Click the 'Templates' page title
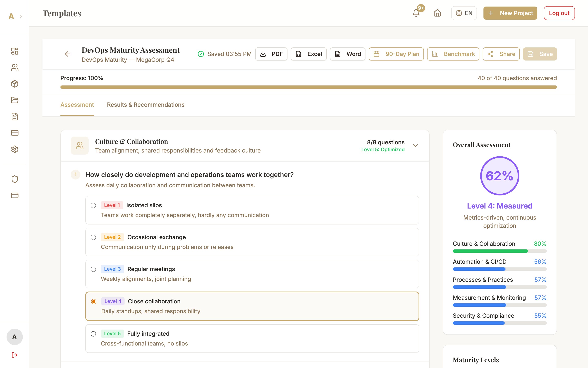Screen dimensions: 588x368 62,13
